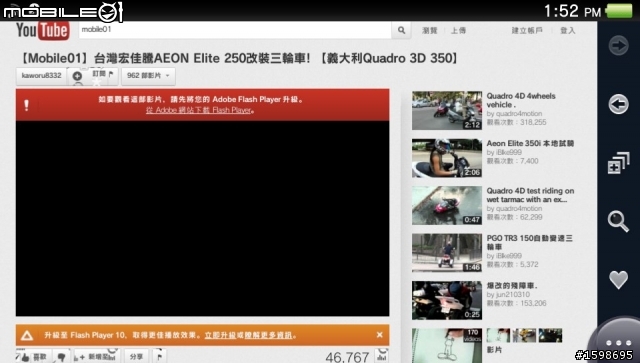Open Quadro 4D 4wheels vehicle thumbnail
Screen dimensions: 640x363
[447, 110]
